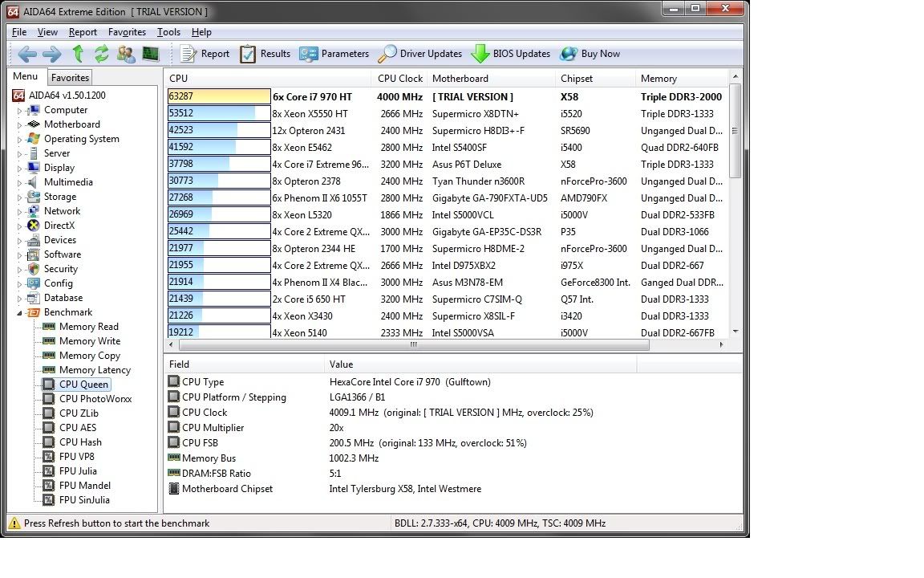
Task: Collapse the Benchmark tree node
Action: [x=19, y=312]
